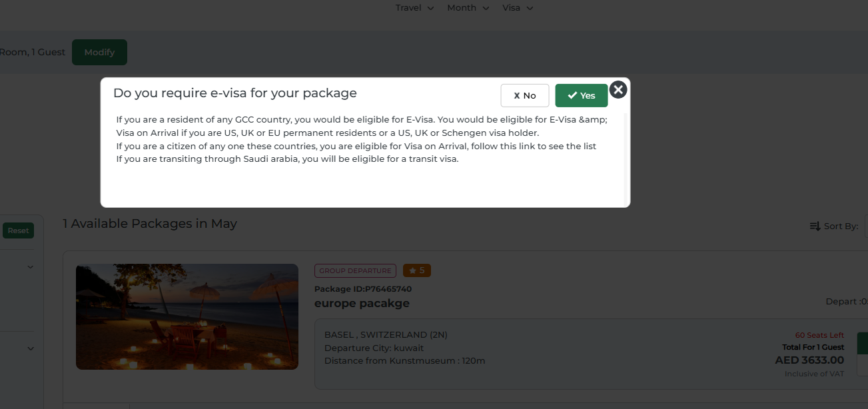Confirm e-visa requirement with Yes button
The image size is (868, 409).
click(x=581, y=95)
